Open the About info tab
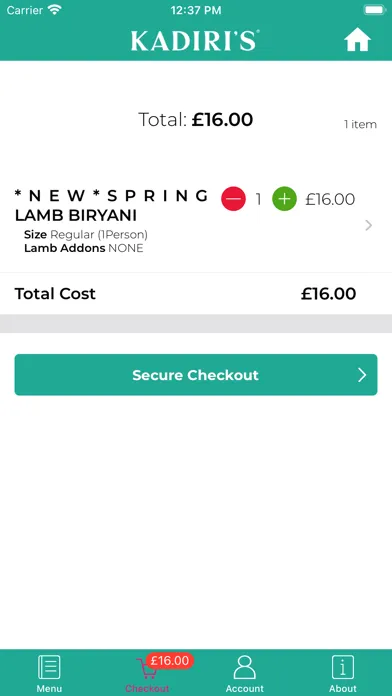The image size is (392, 696). tap(343, 673)
